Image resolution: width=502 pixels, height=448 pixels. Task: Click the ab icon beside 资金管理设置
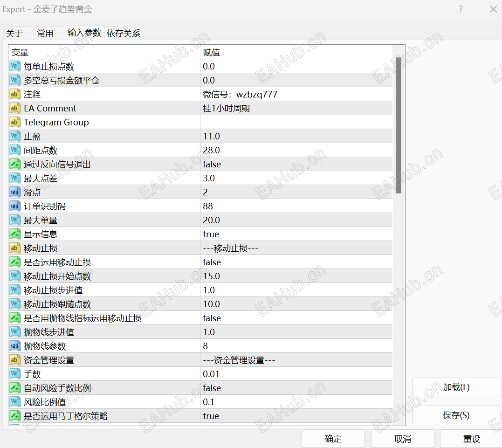14,360
